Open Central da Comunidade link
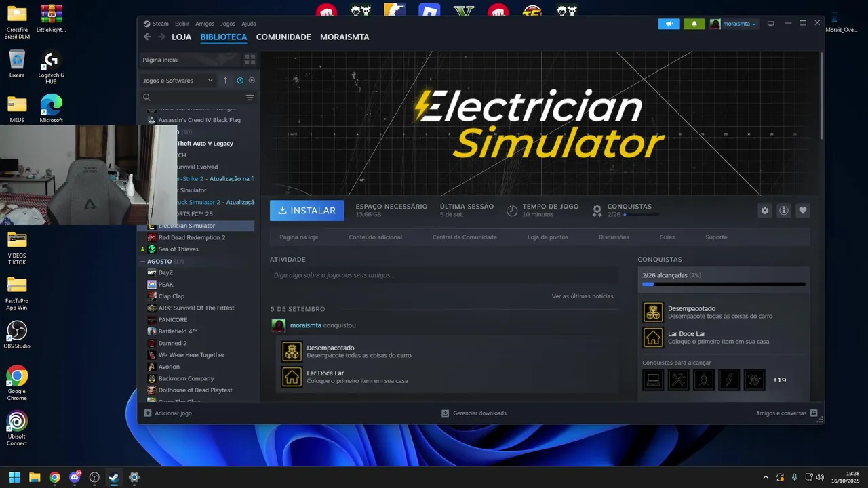This screenshot has width=868, height=488. [465, 237]
